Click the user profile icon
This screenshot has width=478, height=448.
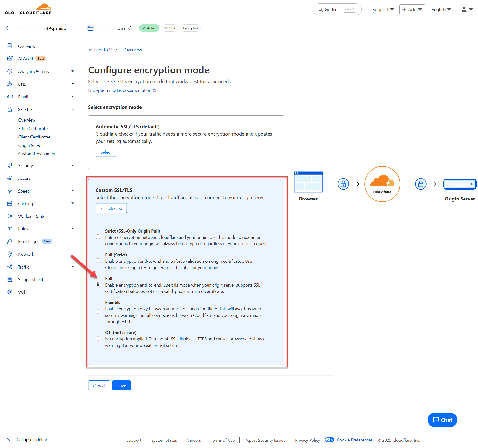point(464,9)
